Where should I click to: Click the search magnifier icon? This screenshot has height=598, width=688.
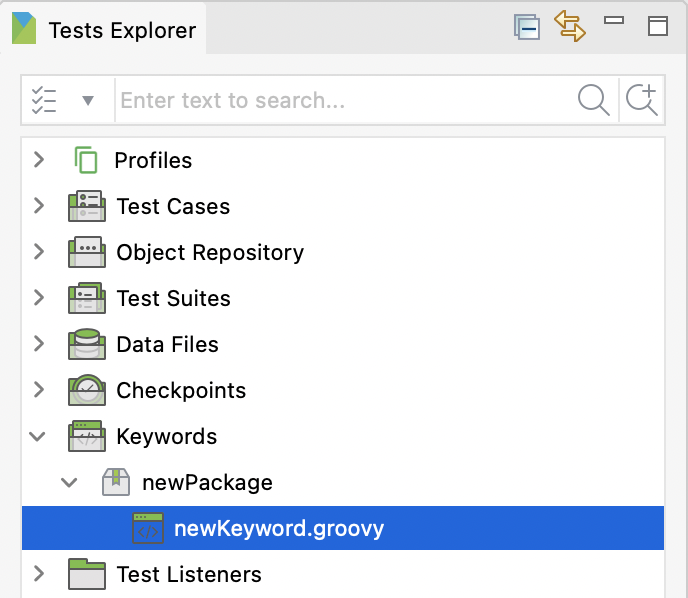pyautogui.click(x=593, y=100)
